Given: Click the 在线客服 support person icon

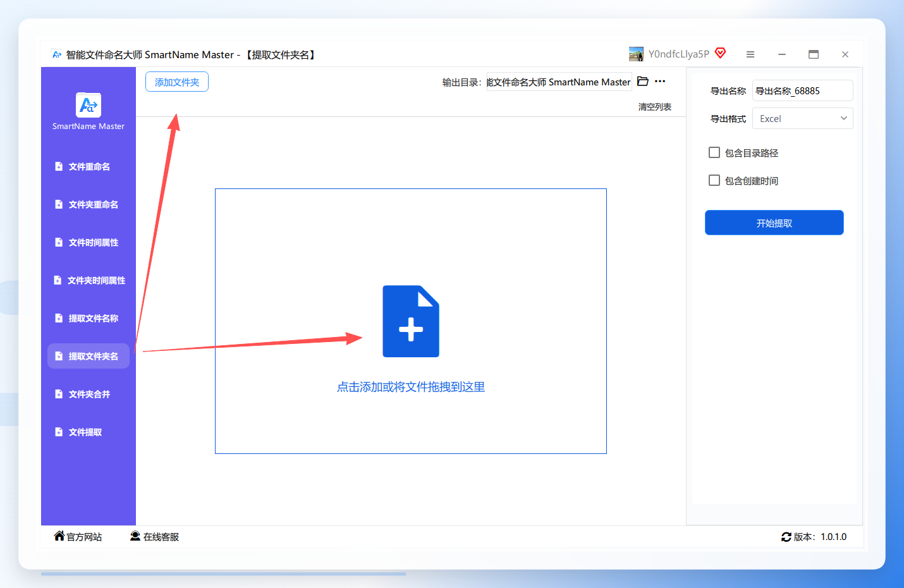Looking at the screenshot, I should coord(135,536).
